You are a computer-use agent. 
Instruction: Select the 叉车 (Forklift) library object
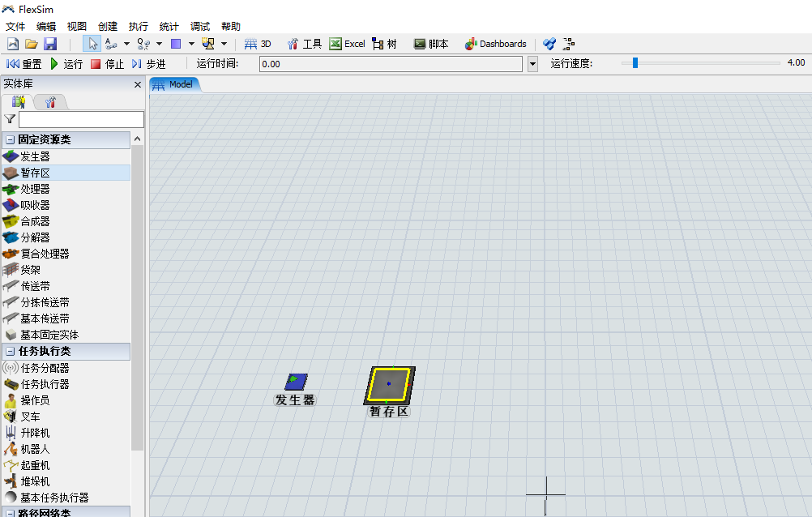(x=30, y=417)
